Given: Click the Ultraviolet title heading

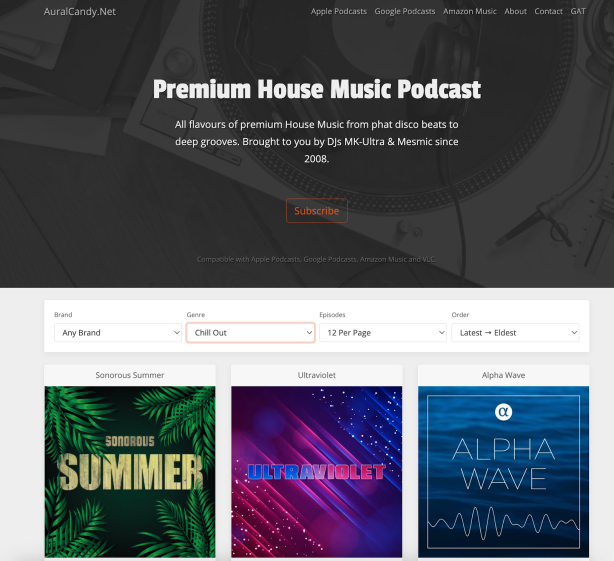Looking at the screenshot, I should click(317, 375).
